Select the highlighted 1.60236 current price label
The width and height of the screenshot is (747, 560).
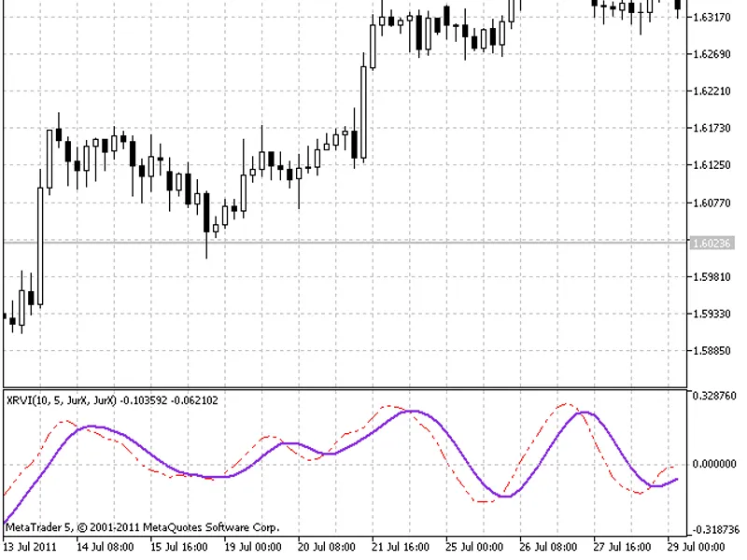tap(712, 244)
